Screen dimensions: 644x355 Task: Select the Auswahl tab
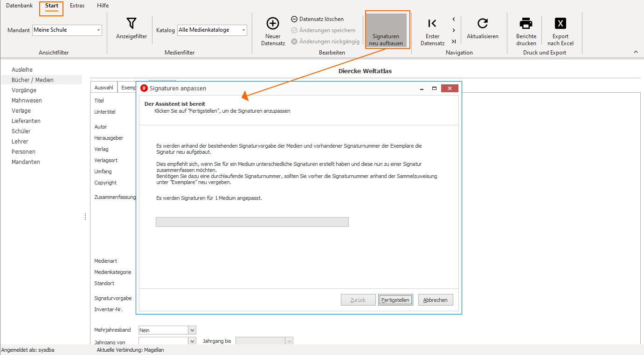click(x=104, y=88)
